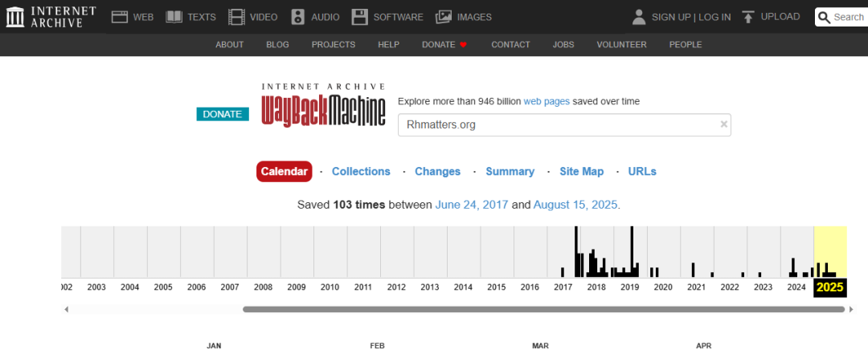Open the June 24, 2017 capture link
Screen dimensions: 868x362
(x=472, y=205)
